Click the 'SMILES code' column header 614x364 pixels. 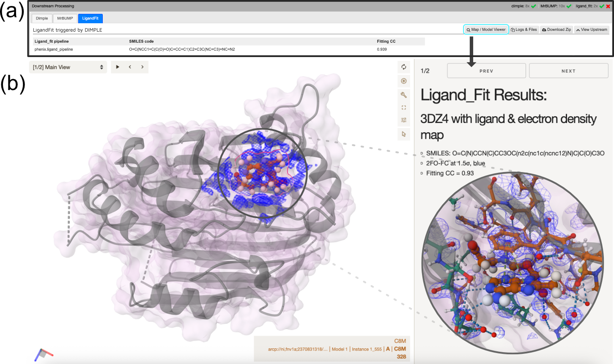(x=141, y=41)
